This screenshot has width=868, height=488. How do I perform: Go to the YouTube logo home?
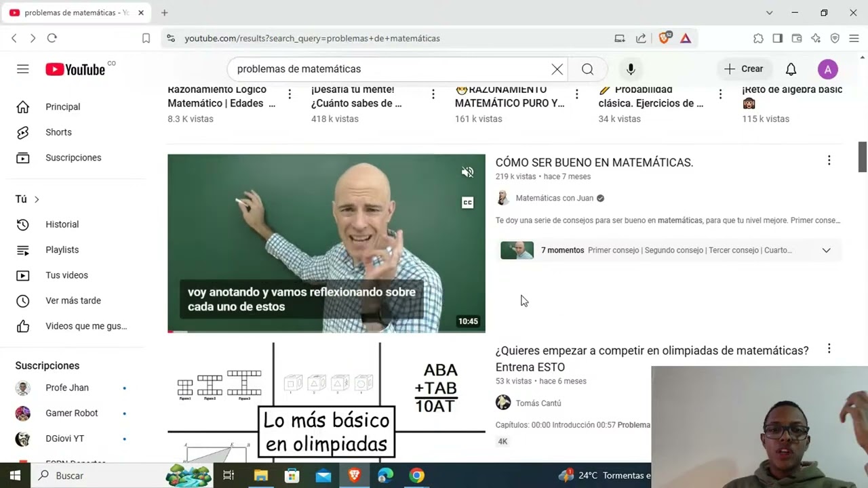pos(76,69)
